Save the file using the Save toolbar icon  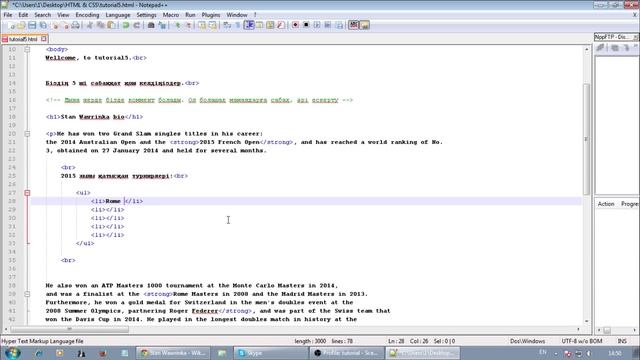pyautogui.click(x=32, y=25)
